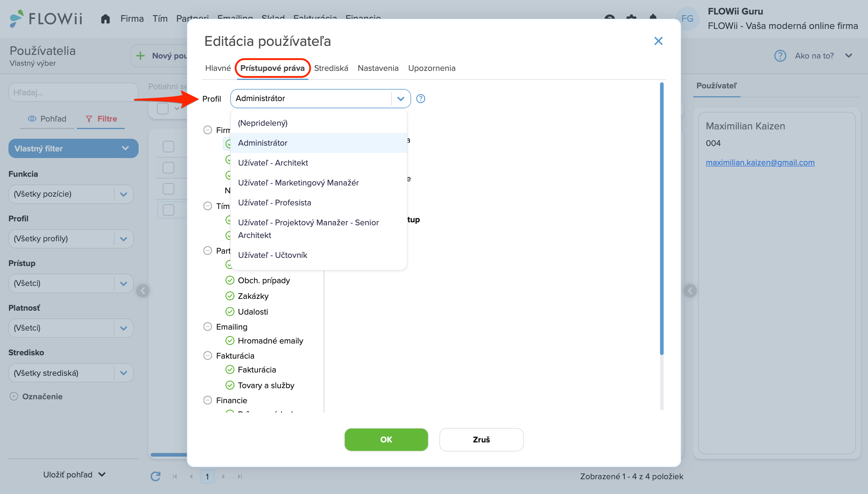Select Užívateľ - Projektový Manažer - Senior Architekt
This screenshot has width=868, height=494.
(319, 229)
